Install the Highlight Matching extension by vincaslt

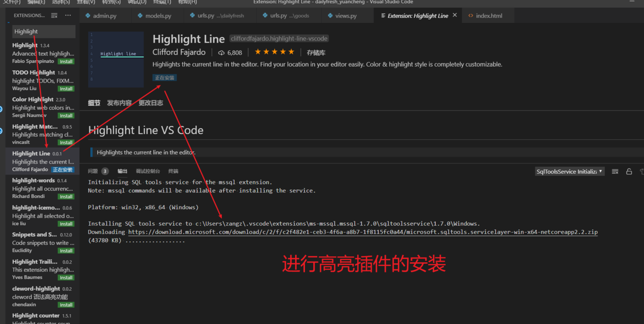(x=66, y=142)
